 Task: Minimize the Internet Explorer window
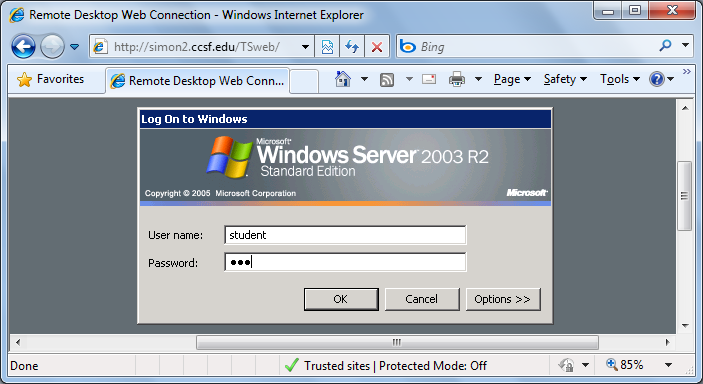coord(608,11)
